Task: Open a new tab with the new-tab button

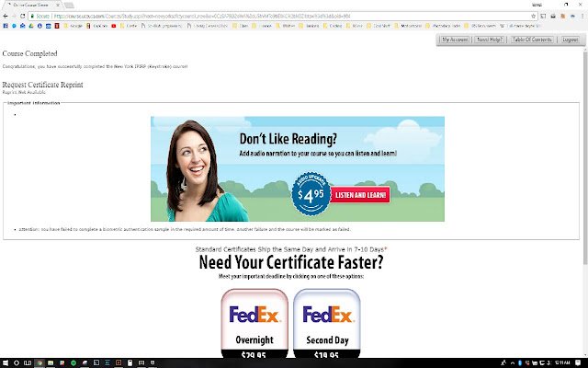Action: pos(69,5)
